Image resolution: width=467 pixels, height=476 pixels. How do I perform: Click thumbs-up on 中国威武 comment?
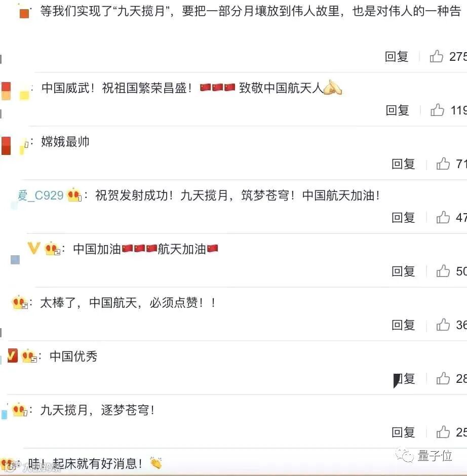[437, 110]
